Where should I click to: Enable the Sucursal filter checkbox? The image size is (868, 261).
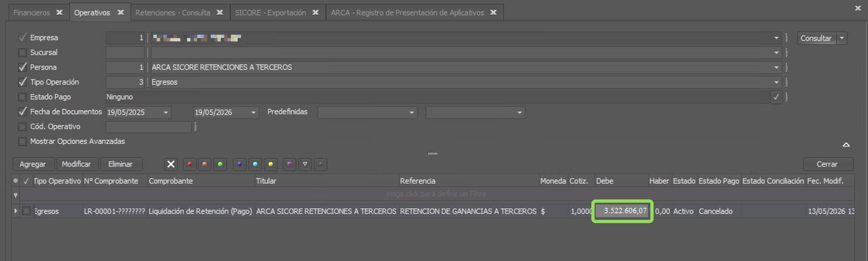pos(22,53)
